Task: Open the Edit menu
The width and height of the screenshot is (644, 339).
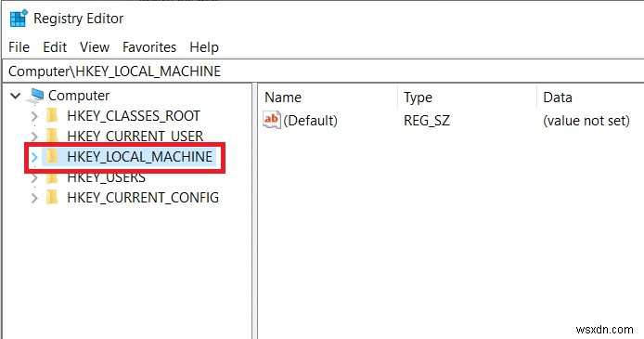Action: (x=55, y=47)
